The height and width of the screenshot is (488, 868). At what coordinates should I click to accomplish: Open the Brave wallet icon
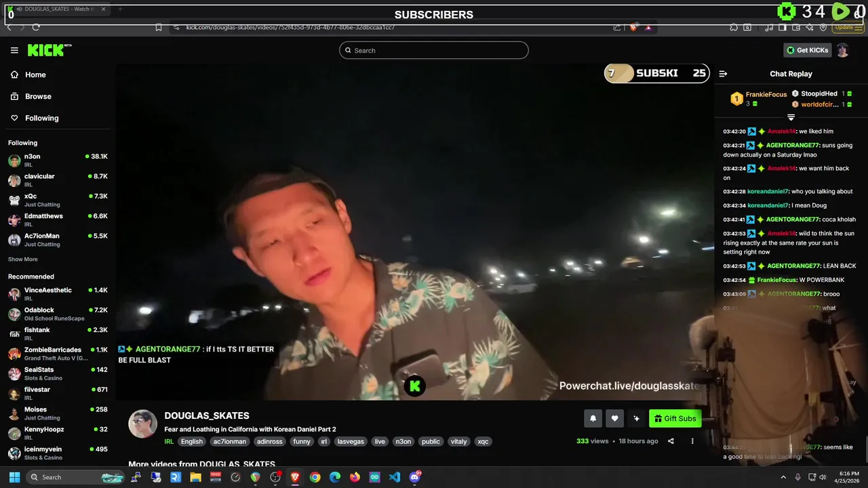[x=796, y=27]
